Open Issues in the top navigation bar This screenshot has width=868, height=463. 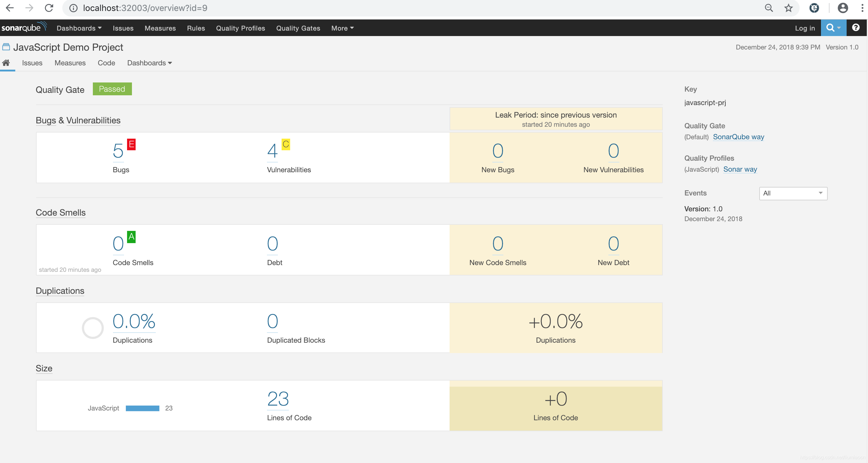(x=123, y=28)
